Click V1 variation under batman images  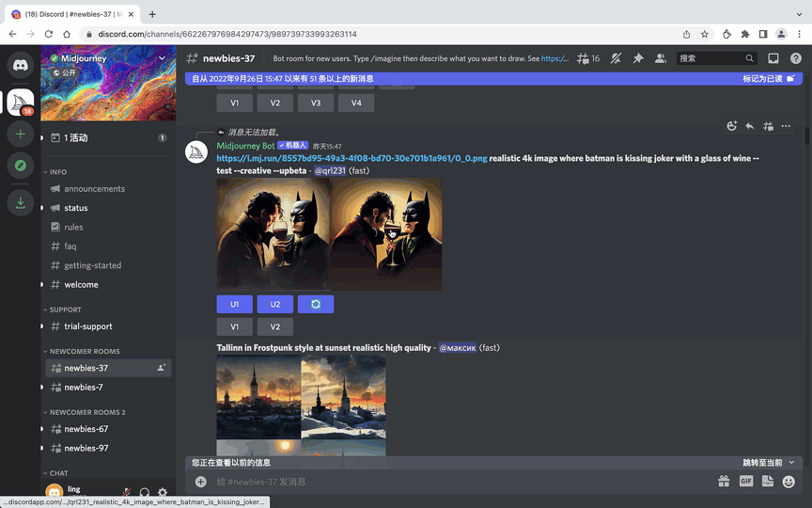[x=235, y=327]
